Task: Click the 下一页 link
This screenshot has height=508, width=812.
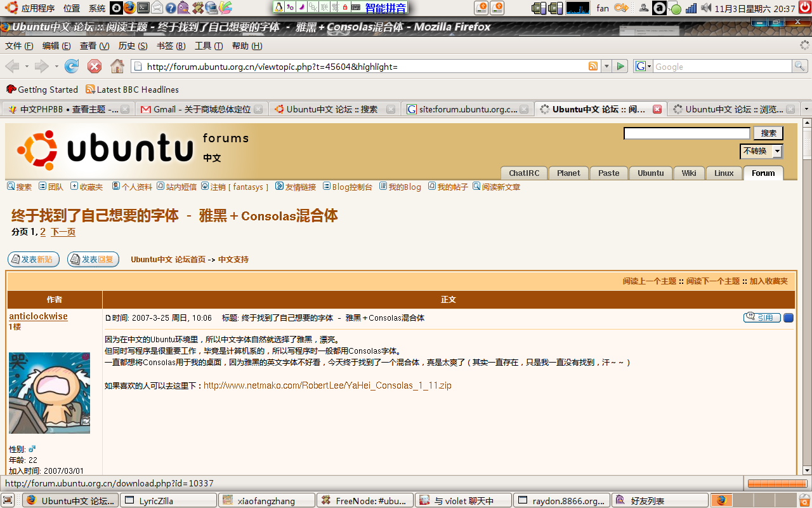Action: (x=63, y=232)
